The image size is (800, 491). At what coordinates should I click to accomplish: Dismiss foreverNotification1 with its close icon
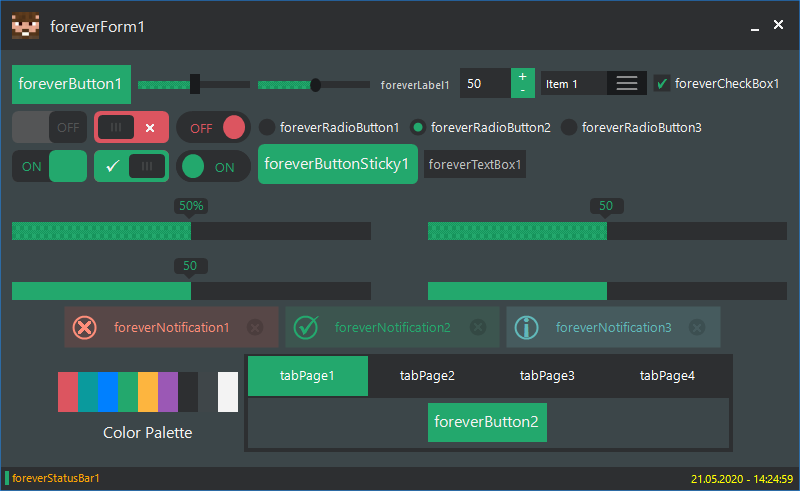(255, 327)
